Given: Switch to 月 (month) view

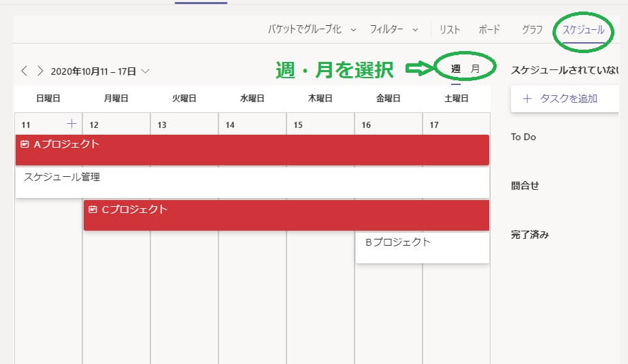Looking at the screenshot, I should 476,69.
